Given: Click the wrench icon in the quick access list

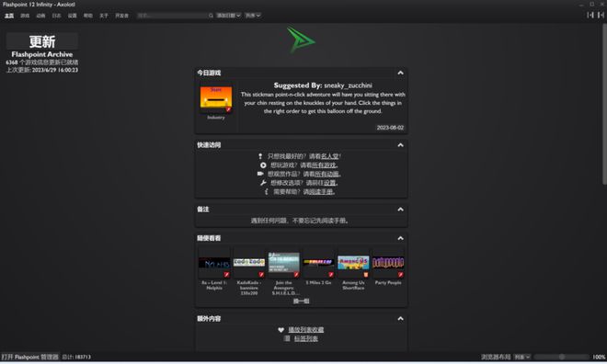Looking at the screenshot, I should pyautogui.click(x=263, y=183).
